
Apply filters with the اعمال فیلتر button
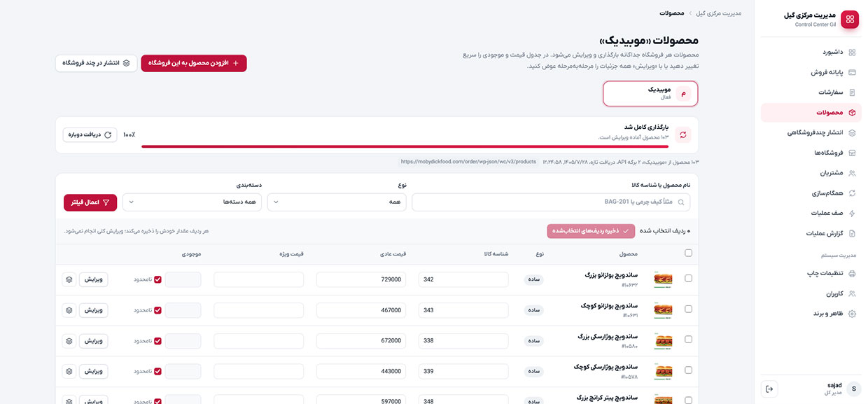[90, 202]
